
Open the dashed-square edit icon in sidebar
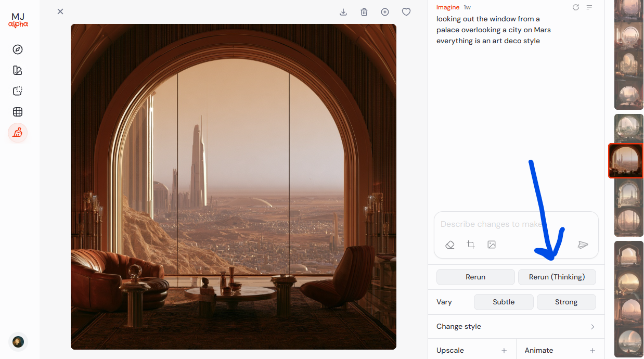[18, 91]
